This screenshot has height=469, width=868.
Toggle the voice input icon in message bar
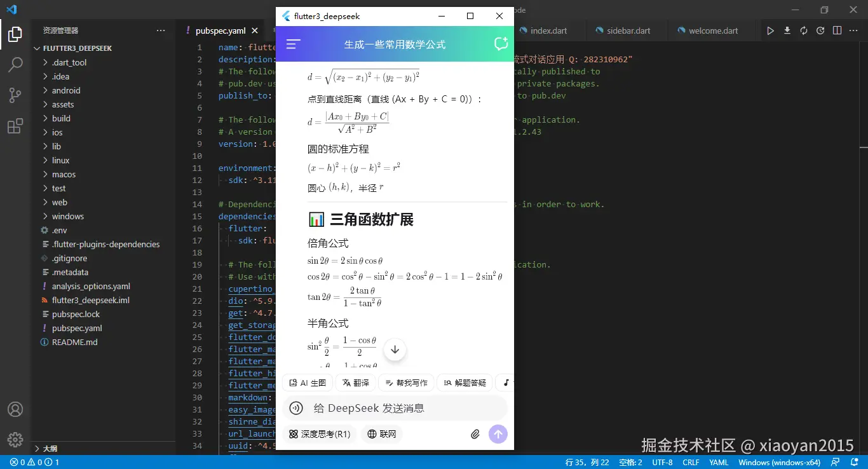295,407
